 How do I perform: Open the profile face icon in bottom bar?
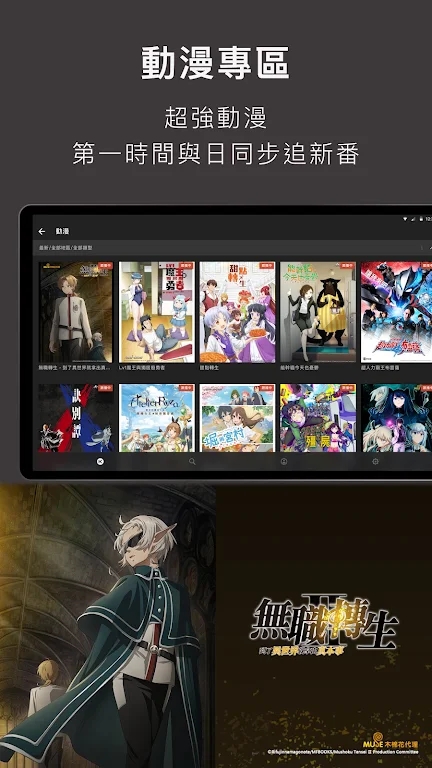[x=284, y=461]
